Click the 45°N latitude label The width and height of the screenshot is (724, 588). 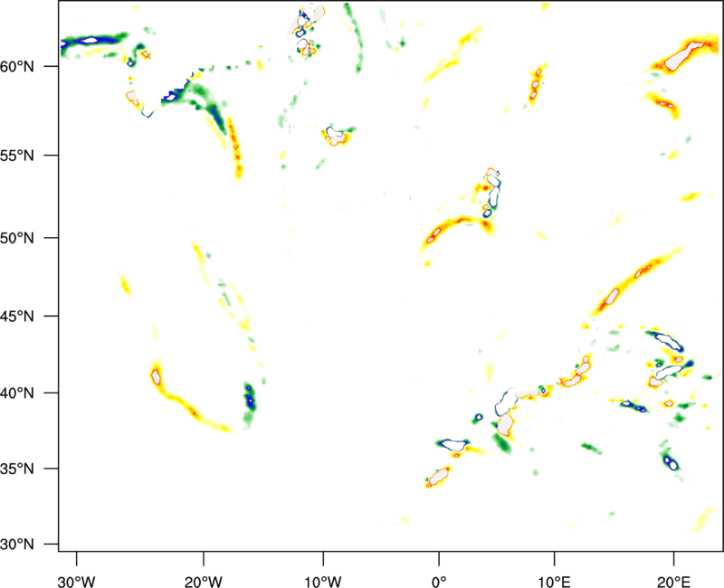[x=17, y=317]
